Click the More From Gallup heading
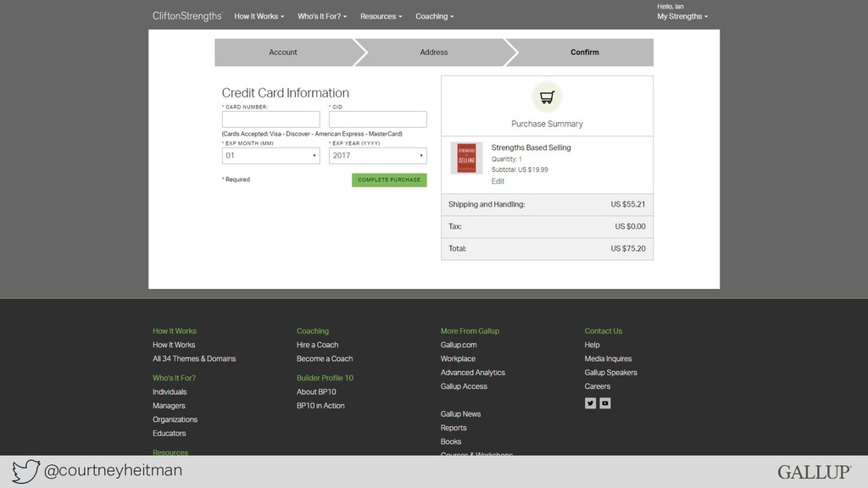The height and width of the screenshot is (488, 868). tap(470, 331)
